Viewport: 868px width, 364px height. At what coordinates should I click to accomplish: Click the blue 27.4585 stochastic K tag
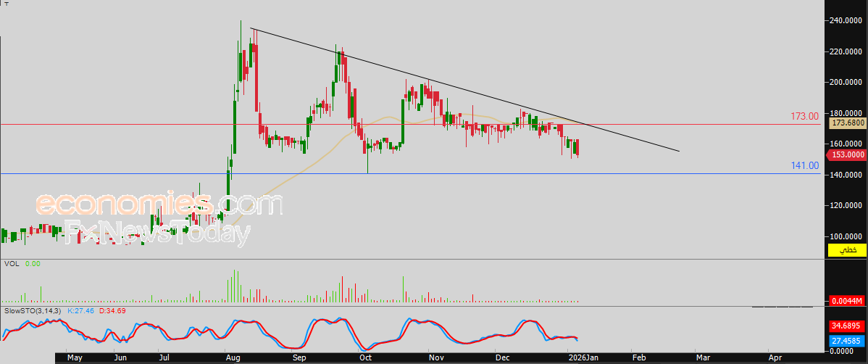point(847,340)
